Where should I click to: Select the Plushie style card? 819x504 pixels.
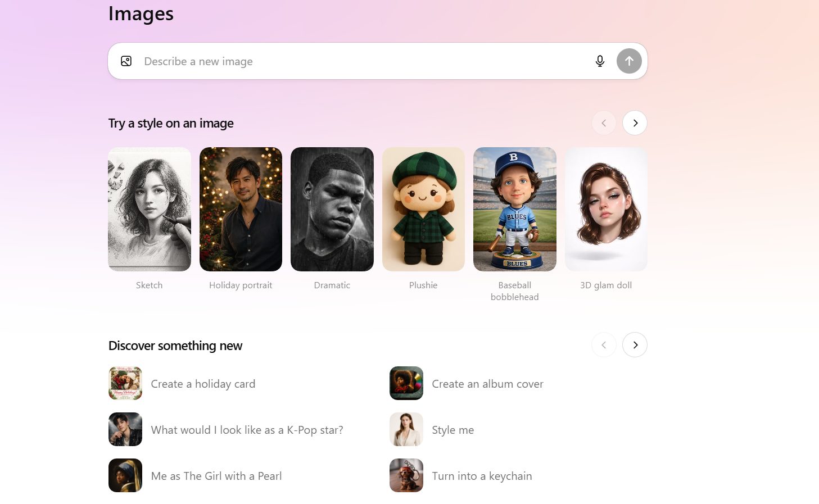pyautogui.click(x=423, y=209)
